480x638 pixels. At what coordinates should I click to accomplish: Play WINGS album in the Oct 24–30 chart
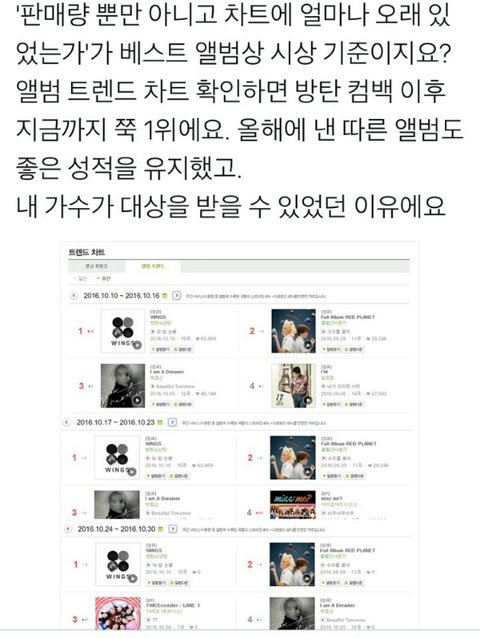click(x=133, y=579)
